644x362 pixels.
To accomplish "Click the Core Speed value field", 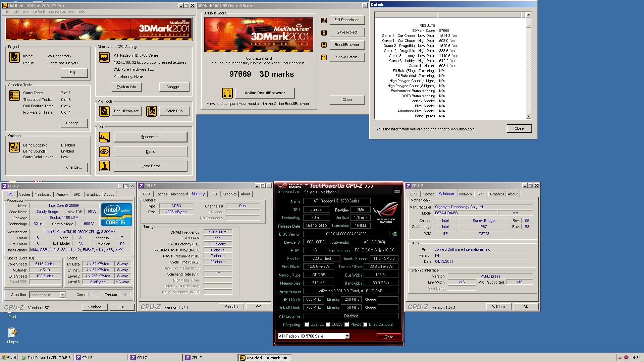I will (x=45, y=264).
